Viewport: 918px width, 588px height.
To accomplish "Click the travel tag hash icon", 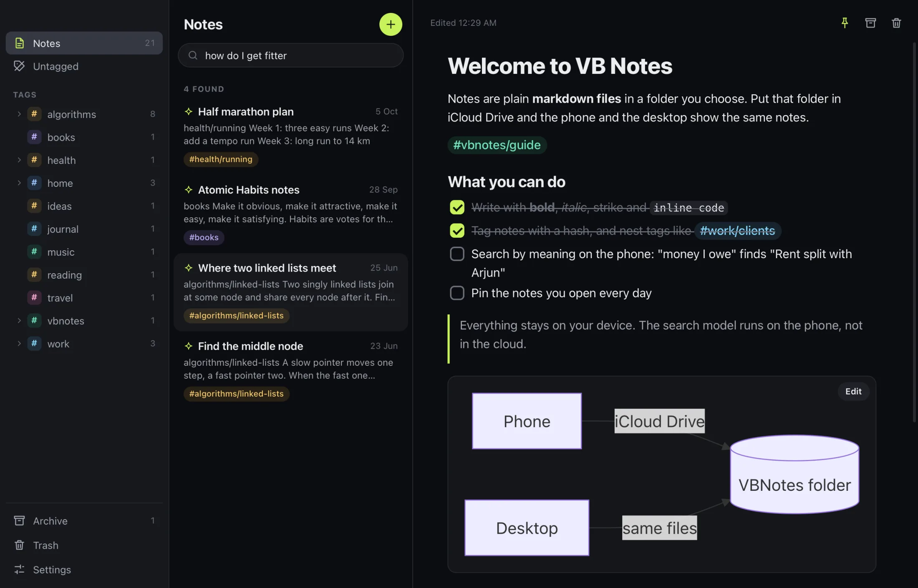I will [34, 297].
